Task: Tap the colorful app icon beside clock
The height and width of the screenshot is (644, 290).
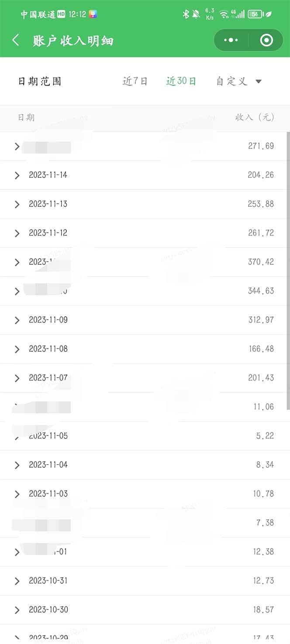Action: tap(93, 14)
